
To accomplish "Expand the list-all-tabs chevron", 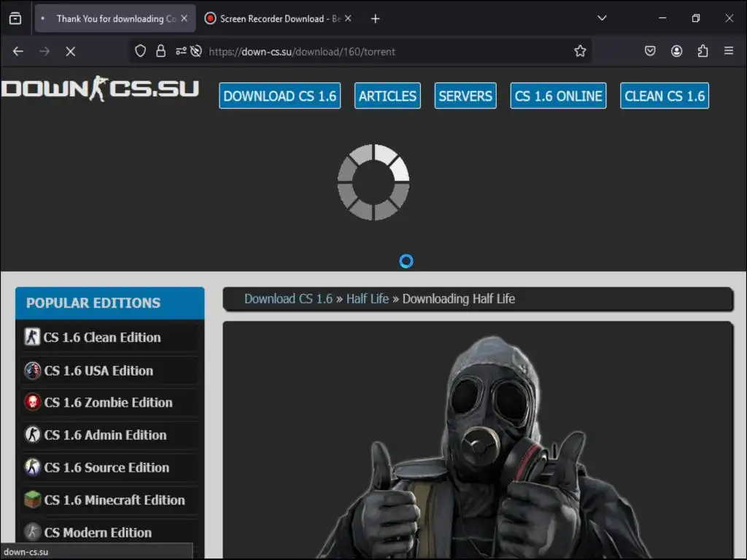I will point(602,18).
